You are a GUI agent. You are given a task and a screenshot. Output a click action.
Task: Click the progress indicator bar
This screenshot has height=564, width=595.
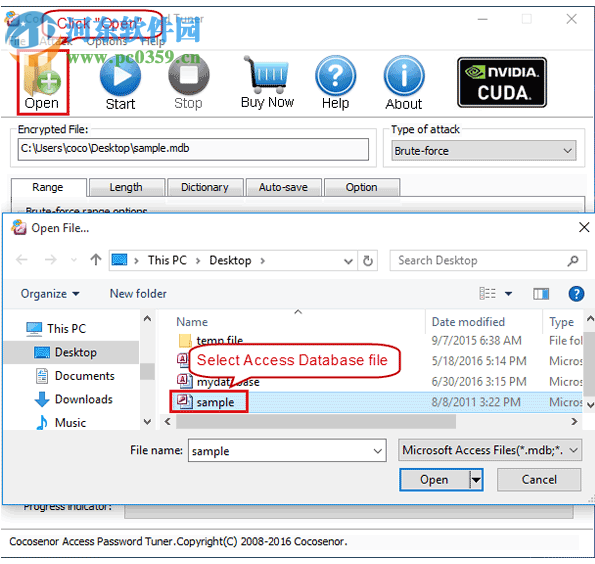[348, 511]
